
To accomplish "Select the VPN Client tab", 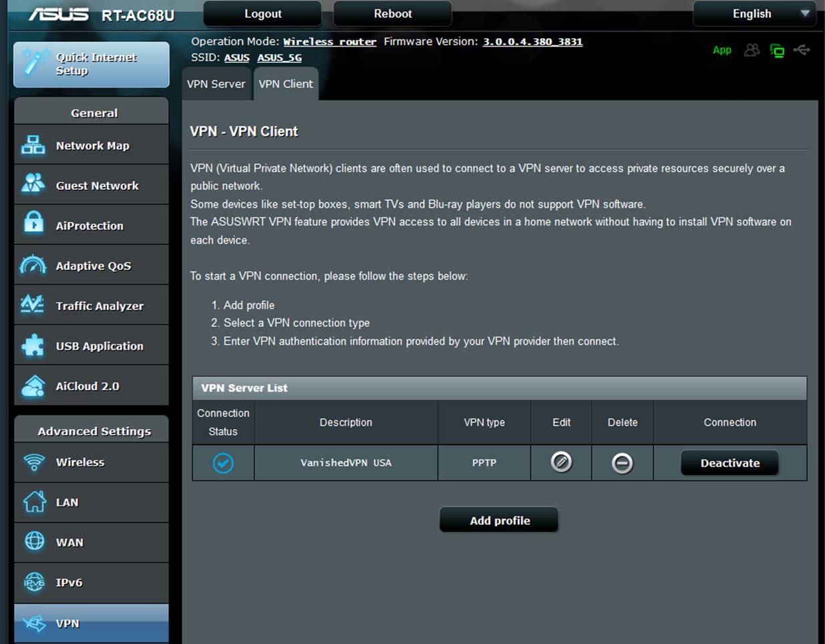I will 285,84.
